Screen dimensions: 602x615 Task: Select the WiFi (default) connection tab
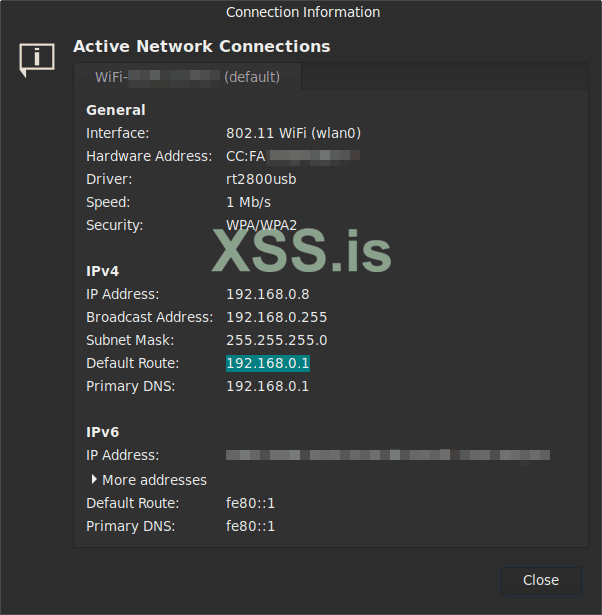(187, 77)
